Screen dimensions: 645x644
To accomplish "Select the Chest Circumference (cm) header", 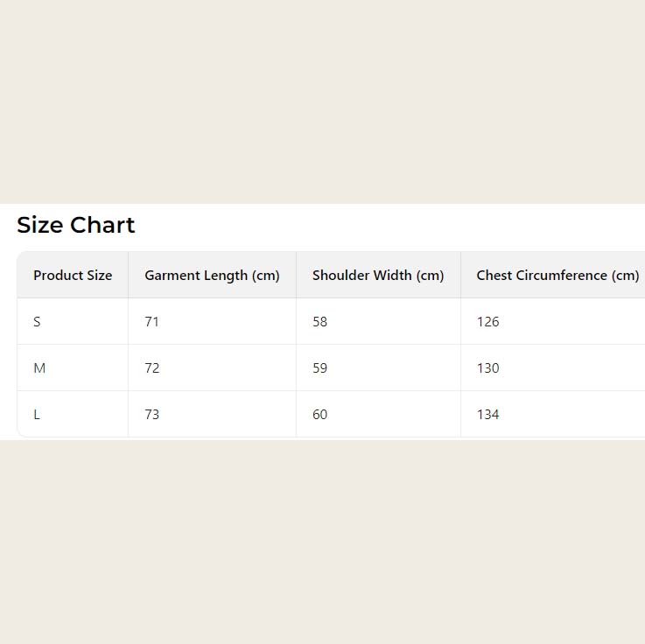I will tap(557, 276).
